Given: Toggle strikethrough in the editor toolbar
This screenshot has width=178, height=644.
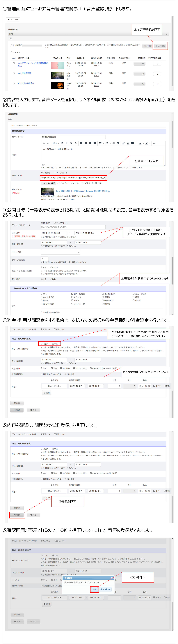Looking at the screenshot, I should coord(76,143).
